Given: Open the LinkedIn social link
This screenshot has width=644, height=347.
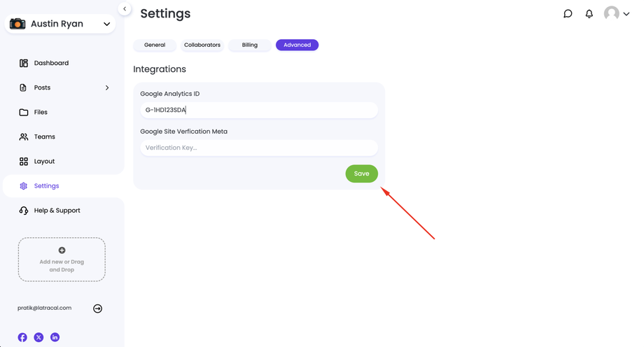Looking at the screenshot, I should 55,337.
